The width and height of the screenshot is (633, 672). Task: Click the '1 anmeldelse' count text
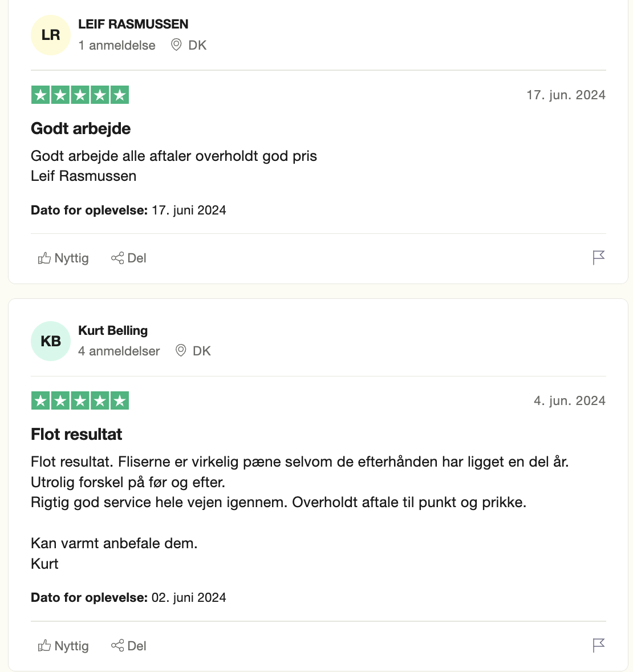click(x=117, y=45)
